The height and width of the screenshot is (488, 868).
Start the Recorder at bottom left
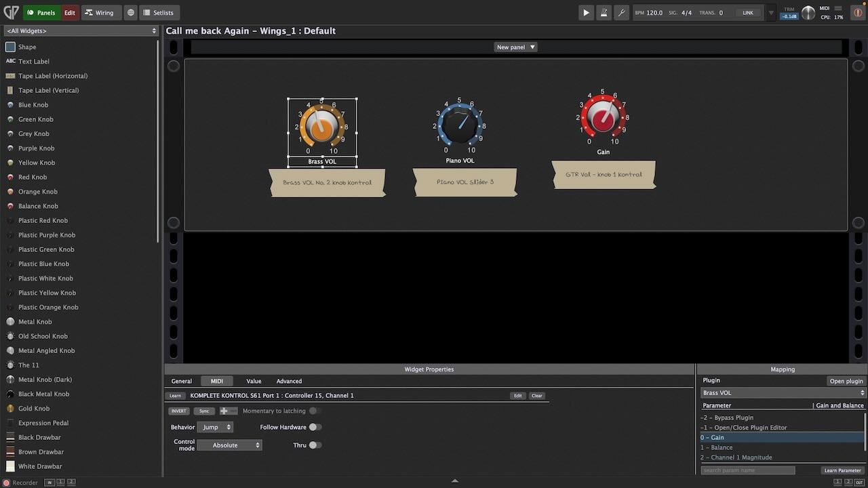tap(7, 483)
